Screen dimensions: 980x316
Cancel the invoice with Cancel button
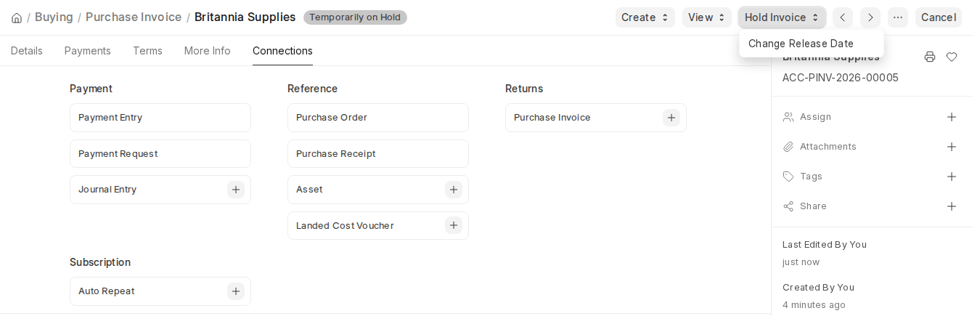point(939,17)
